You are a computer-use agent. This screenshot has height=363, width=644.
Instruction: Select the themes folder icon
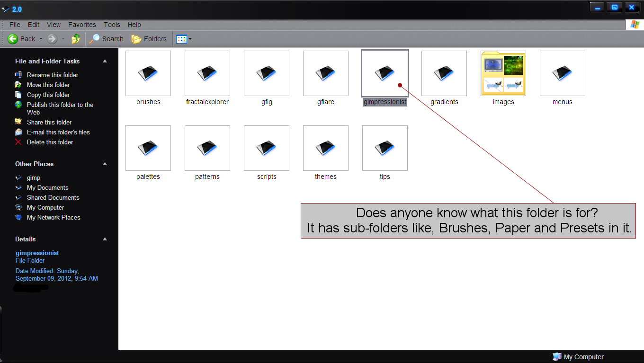pos(326,148)
